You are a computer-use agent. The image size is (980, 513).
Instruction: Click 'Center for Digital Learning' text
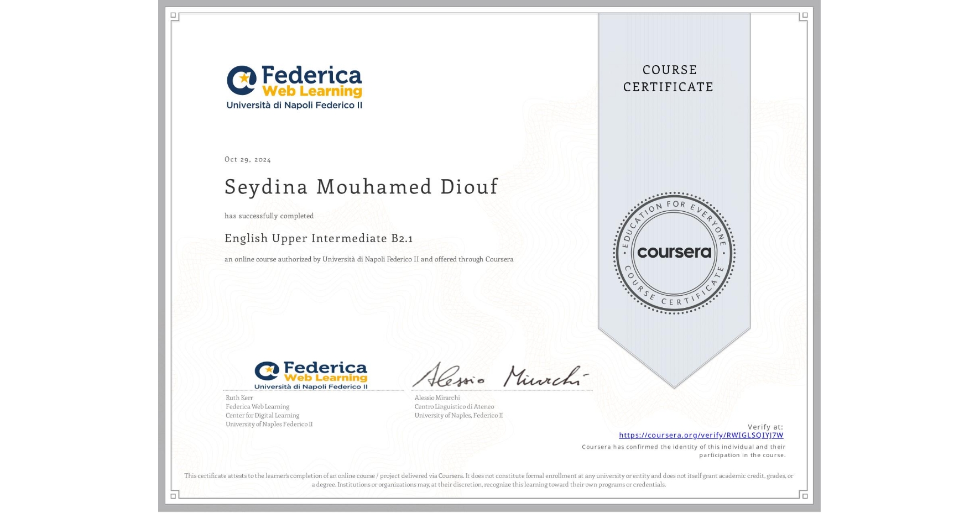coord(262,416)
